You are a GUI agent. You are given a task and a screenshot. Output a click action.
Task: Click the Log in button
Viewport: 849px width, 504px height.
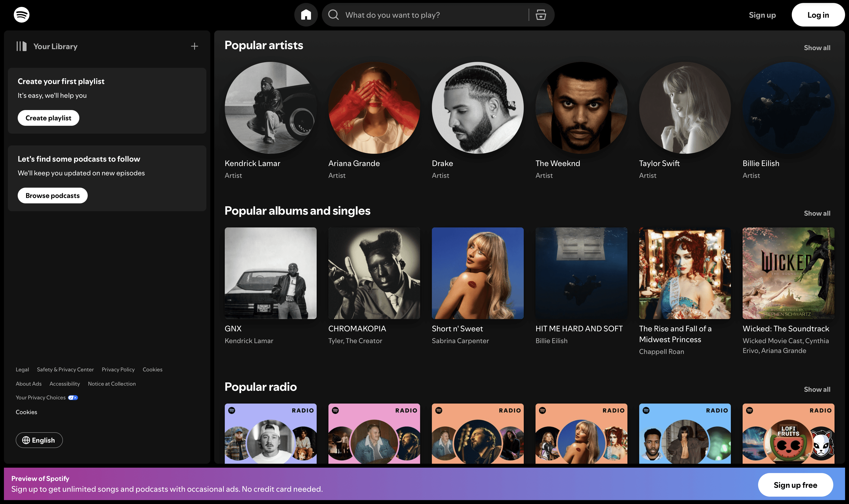click(x=818, y=15)
